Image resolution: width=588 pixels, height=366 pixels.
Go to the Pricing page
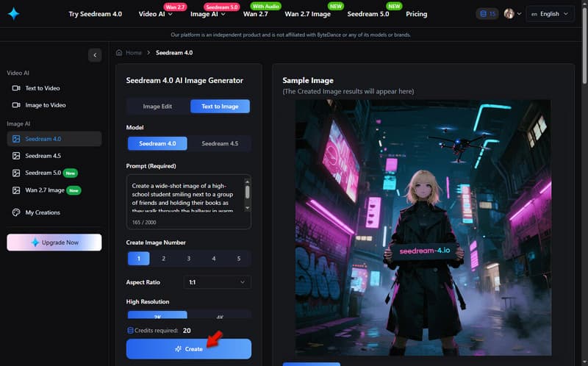point(416,14)
